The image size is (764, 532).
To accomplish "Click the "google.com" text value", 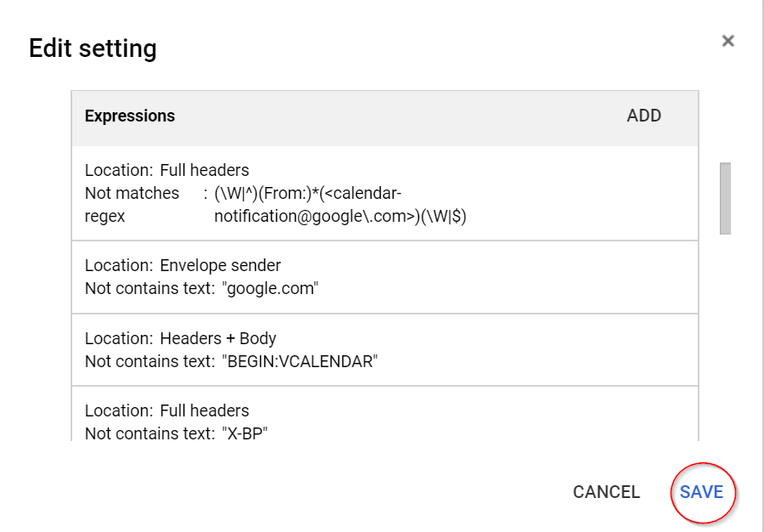I will point(269,288).
